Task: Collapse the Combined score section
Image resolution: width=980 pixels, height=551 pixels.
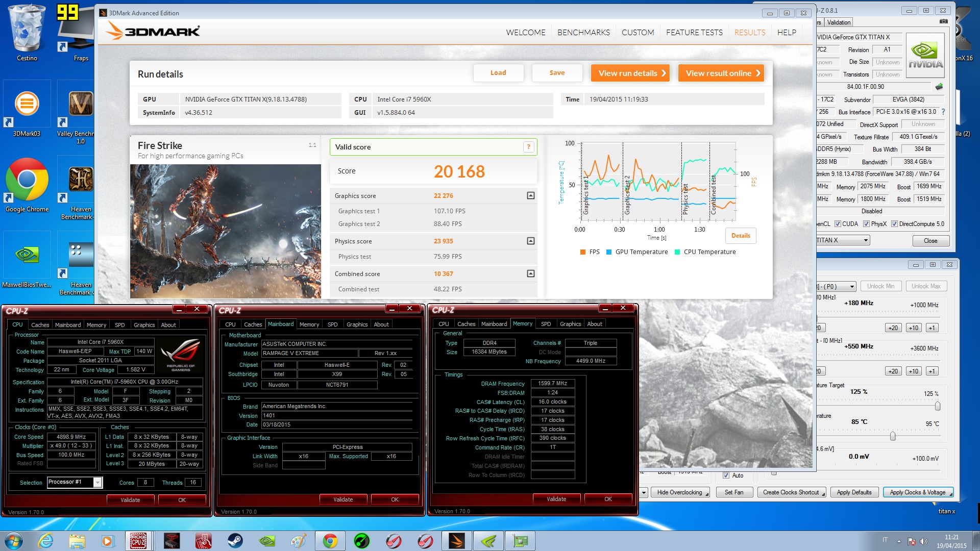Action: [x=531, y=274]
